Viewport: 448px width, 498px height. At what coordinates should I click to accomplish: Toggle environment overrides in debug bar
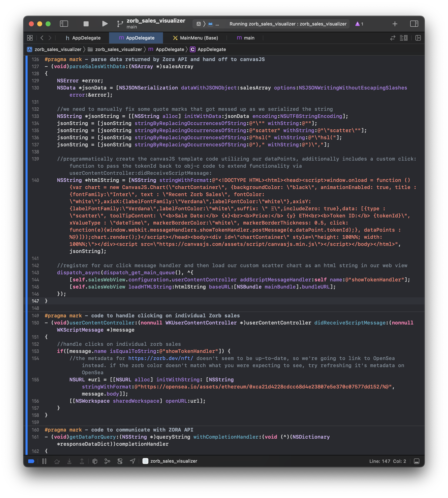coord(120,461)
